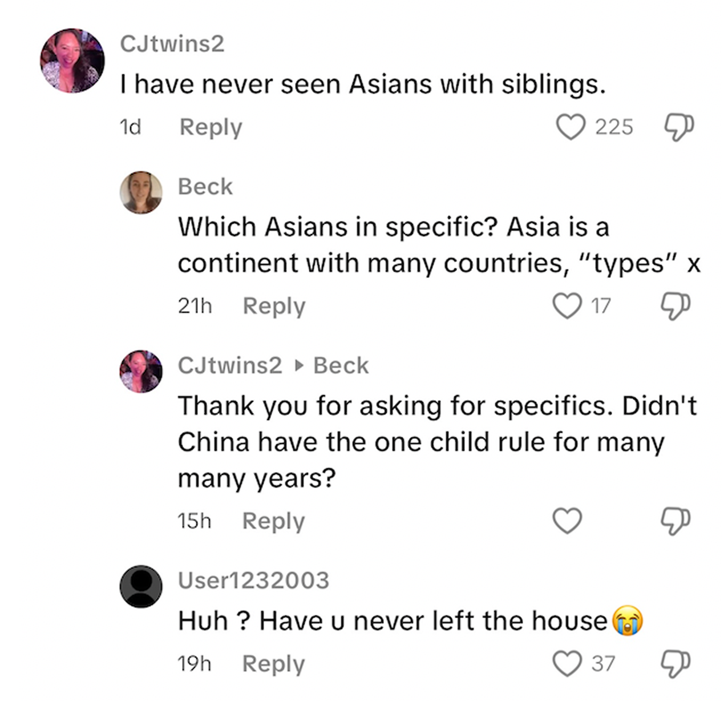Like User1232003's "Have u never left the house" reply
The width and height of the screenshot is (728, 701).
coord(567,663)
